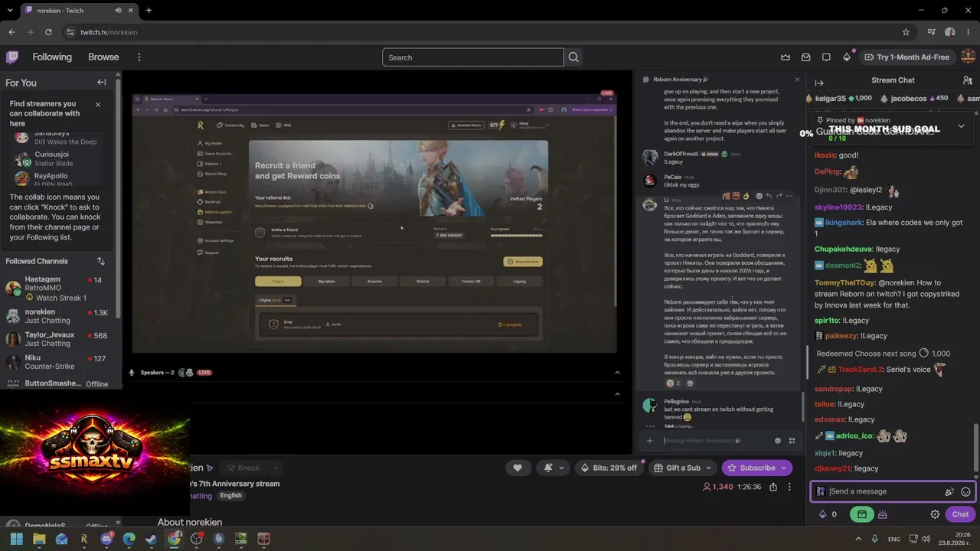The height and width of the screenshot is (551, 980).
Task: Expand the pinned message in chat
Action: pos(961,126)
